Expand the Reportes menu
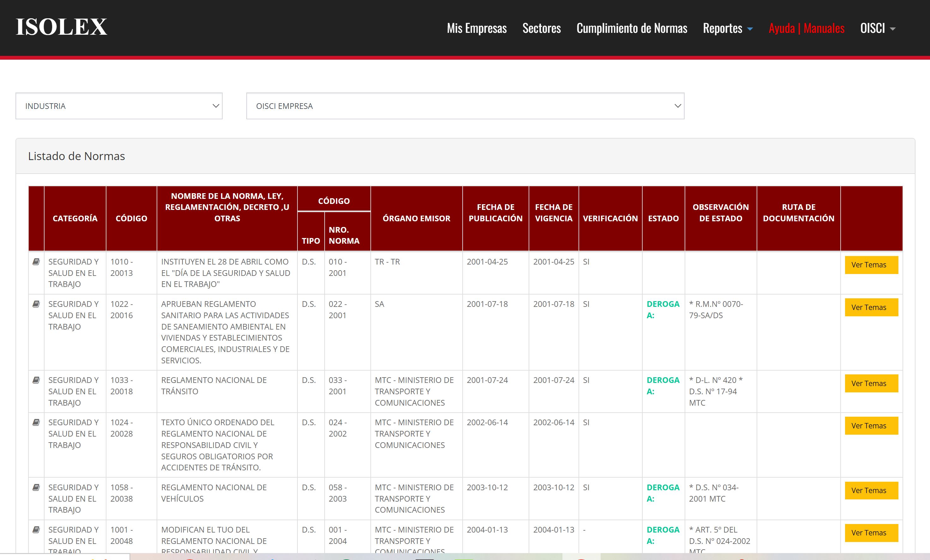Viewport: 930px width, 560px height. click(727, 28)
